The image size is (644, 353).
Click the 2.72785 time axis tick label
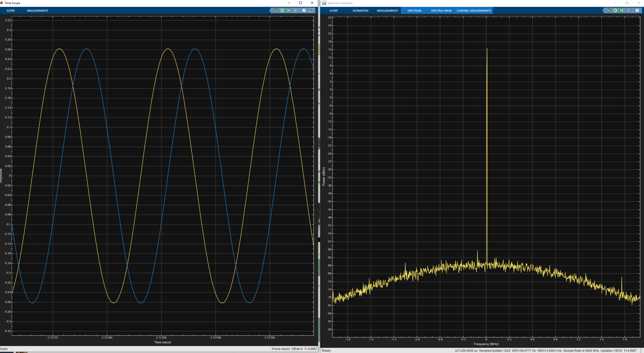pyautogui.click(x=161, y=338)
